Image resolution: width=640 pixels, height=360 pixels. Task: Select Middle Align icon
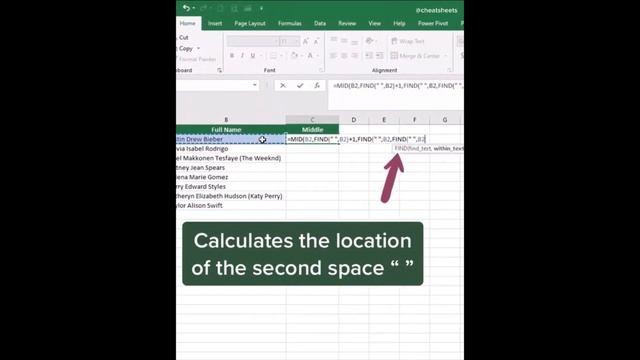344,41
